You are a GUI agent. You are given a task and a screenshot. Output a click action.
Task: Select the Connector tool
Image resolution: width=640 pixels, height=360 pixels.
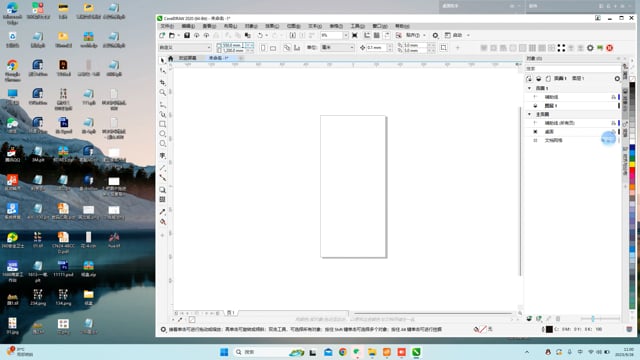[162, 178]
